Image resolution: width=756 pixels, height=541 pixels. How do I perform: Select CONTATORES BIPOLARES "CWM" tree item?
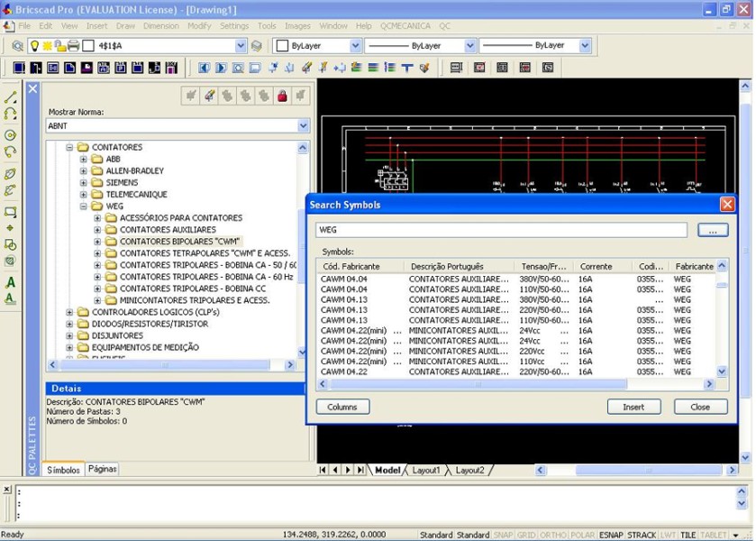[180, 242]
